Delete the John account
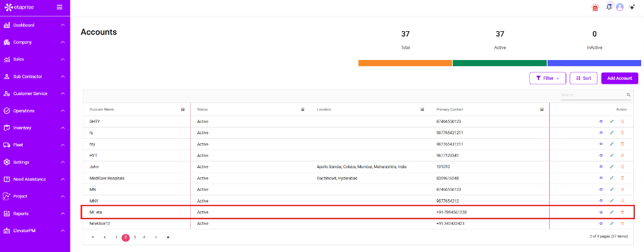This screenshot has height=252, width=644. [622, 166]
